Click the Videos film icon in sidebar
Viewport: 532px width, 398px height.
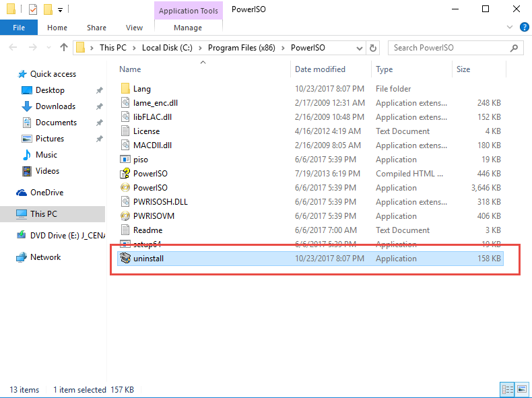click(x=27, y=171)
